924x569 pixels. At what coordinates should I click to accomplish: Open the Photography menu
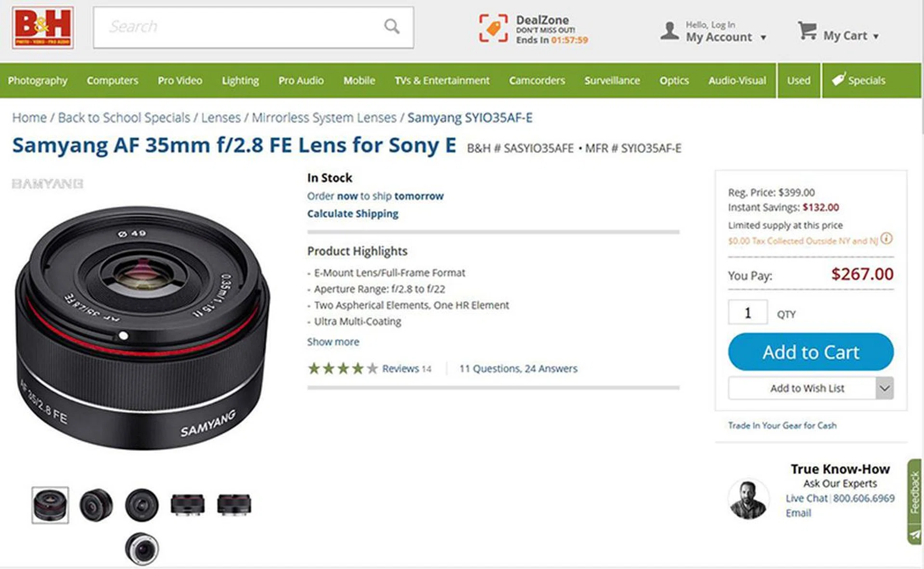point(38,80)
